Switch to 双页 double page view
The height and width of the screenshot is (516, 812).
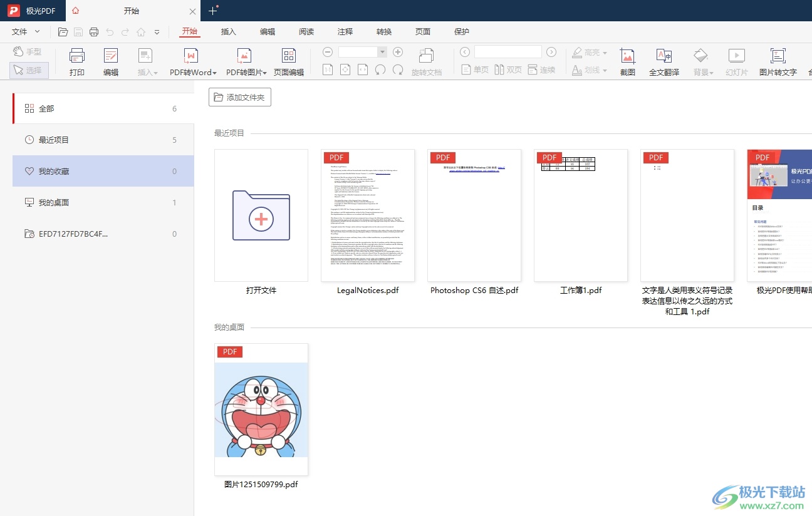508,70
